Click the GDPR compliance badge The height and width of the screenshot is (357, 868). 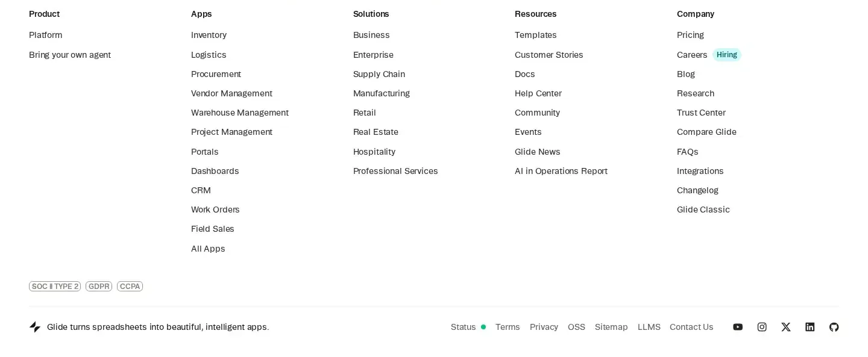click(99, 287)
